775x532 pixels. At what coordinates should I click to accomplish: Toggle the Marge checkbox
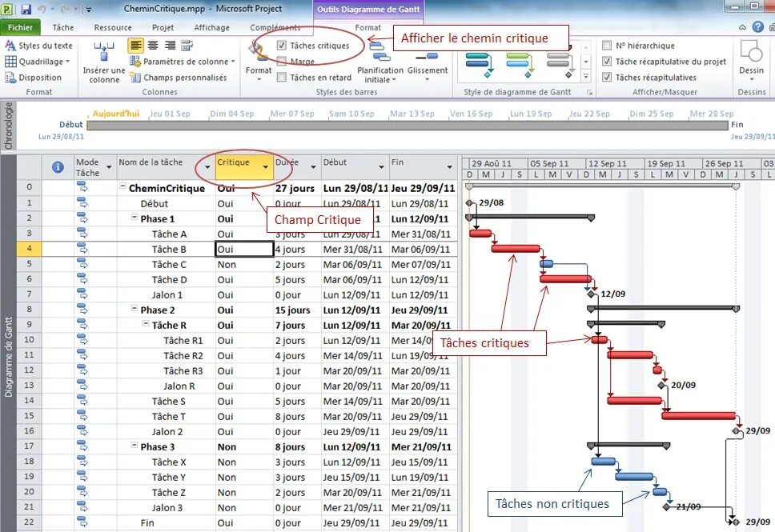[x=282, y=62]
